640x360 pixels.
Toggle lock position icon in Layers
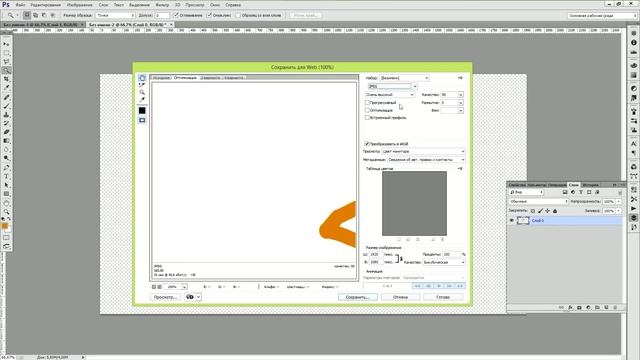547,211
